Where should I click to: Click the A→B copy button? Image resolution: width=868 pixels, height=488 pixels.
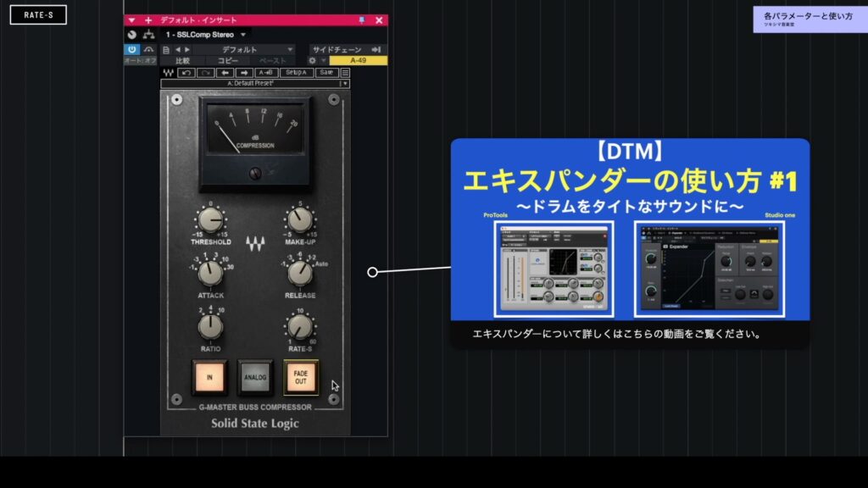click(265, 73)
